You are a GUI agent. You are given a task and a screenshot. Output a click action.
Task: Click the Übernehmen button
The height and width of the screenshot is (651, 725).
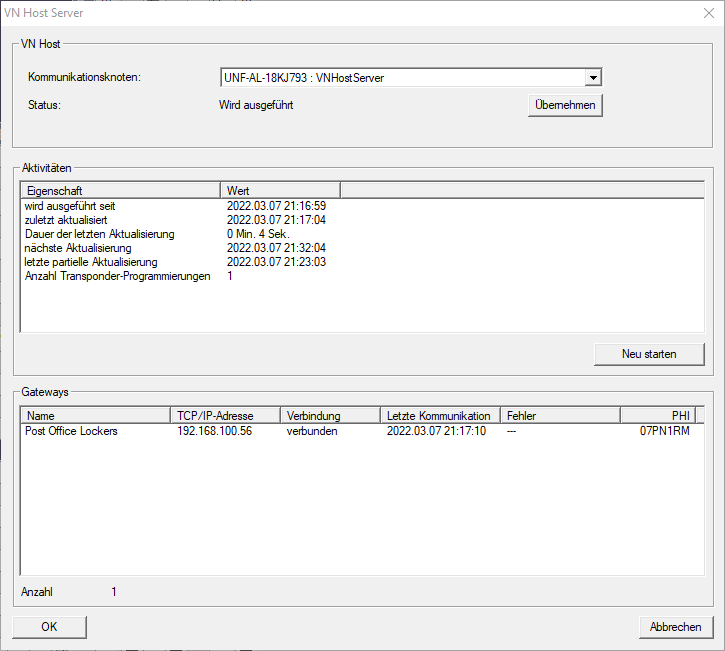(x=565, y=105)
